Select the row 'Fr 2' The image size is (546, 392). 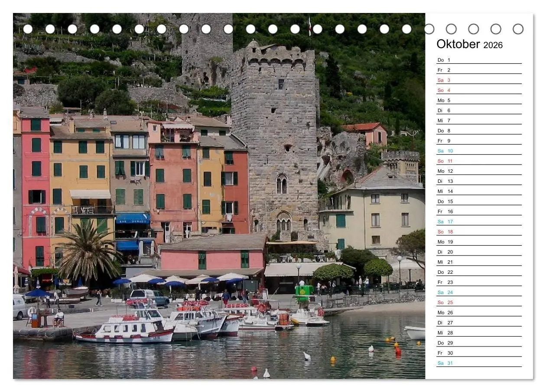pyautogui.click(x=479, y=70)
